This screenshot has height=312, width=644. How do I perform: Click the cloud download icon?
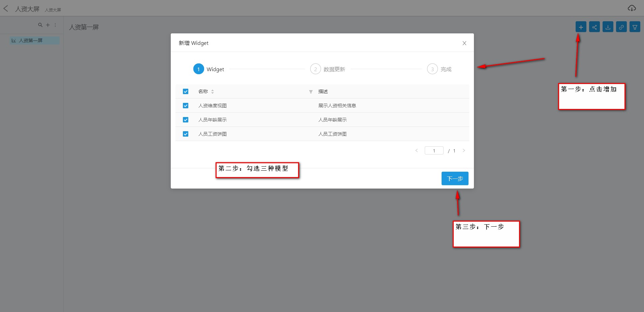pos(632,8)
